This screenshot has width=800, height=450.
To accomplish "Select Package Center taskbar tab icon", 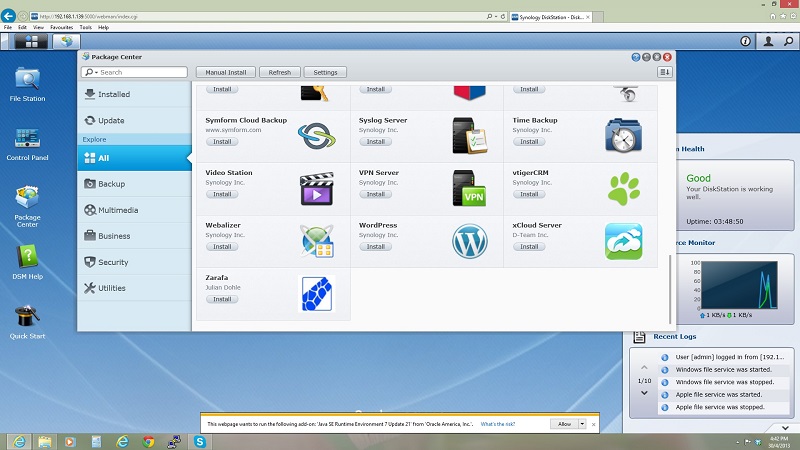I will tap(66, 41).
